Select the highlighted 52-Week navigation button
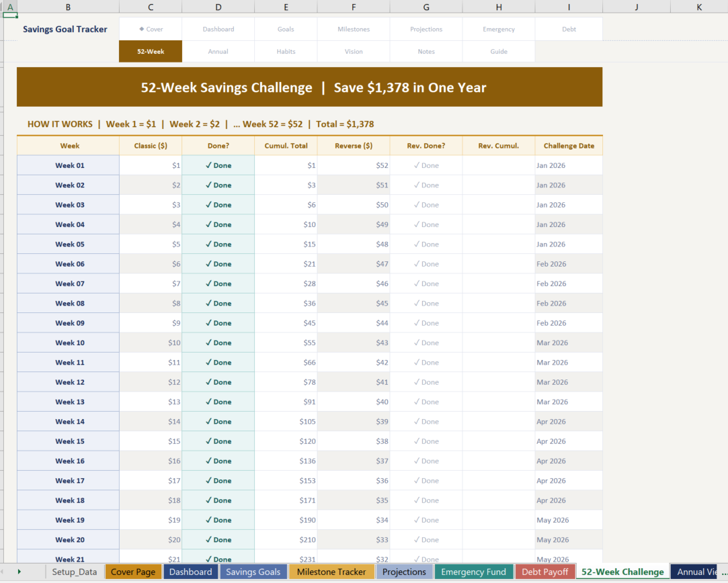 pos(151,52)
